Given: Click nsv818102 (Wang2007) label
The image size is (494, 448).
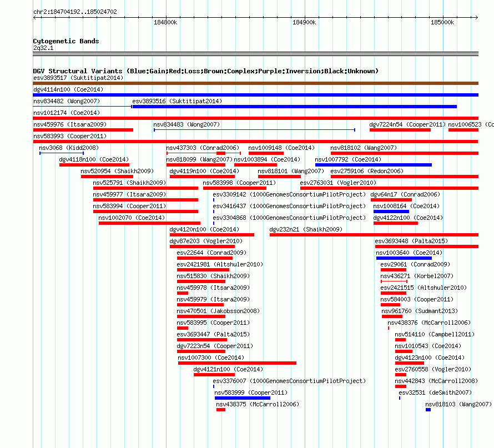Looking at the screenshot, I should tap(364, 148).
